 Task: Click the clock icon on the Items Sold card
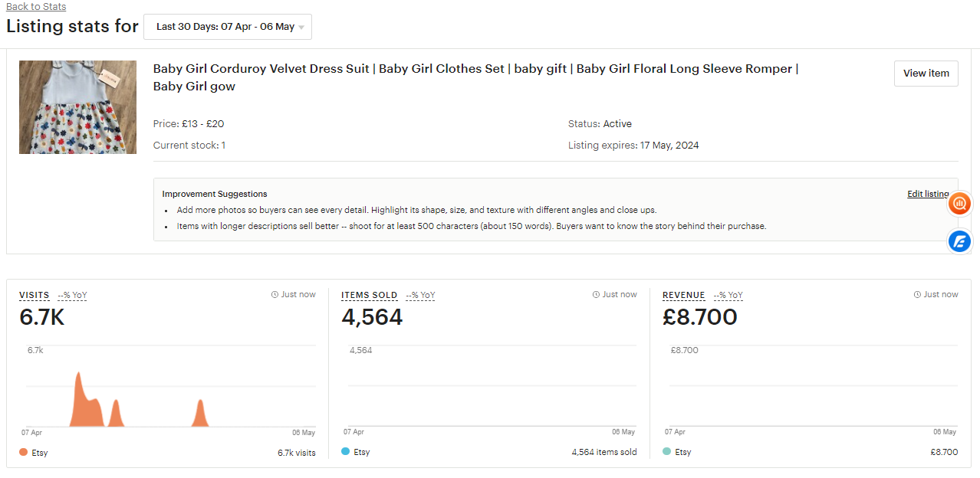click(x=595, y=293)
